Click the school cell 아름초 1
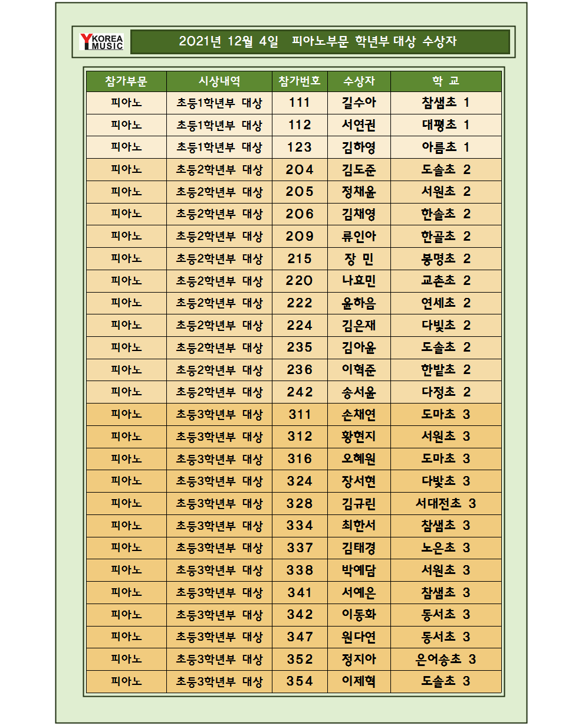Image resolution: width=585 pixels, height=728 pixels. [446, 147]
